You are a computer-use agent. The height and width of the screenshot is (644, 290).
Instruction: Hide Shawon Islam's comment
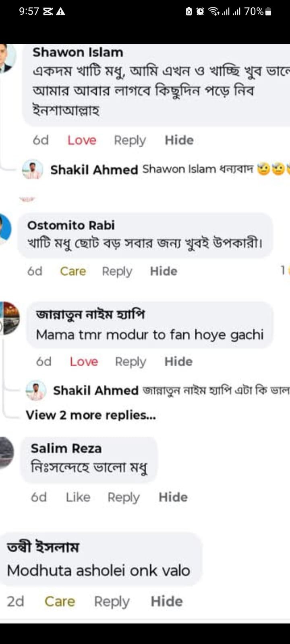pyautogui.click(x=179, y=140)
